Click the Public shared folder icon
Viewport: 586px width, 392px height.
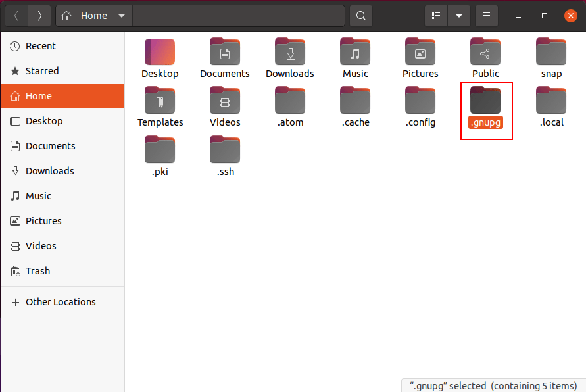click(485, 53)
